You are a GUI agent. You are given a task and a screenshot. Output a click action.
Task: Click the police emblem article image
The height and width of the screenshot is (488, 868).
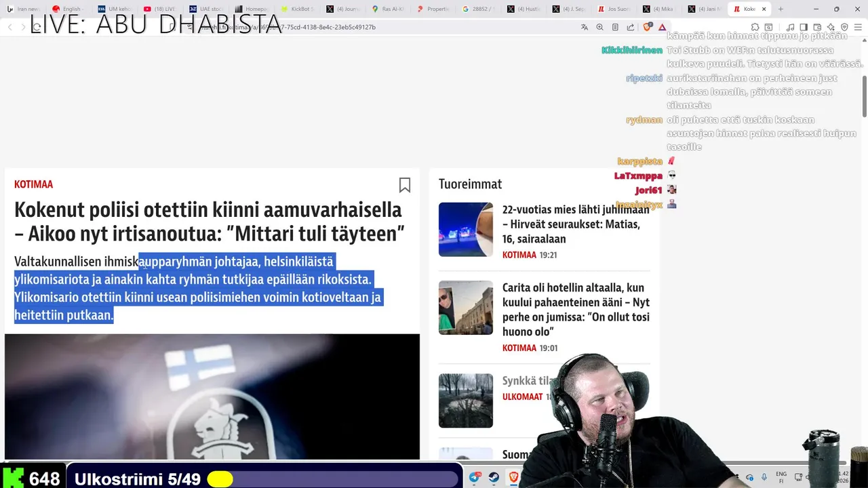pos(212,396)
